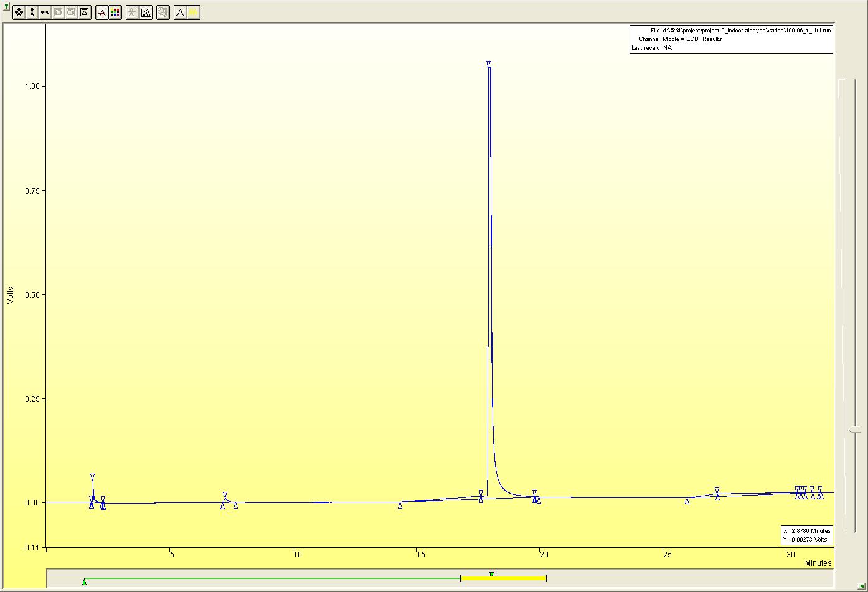Click the overlaid peaks icon

146,12
